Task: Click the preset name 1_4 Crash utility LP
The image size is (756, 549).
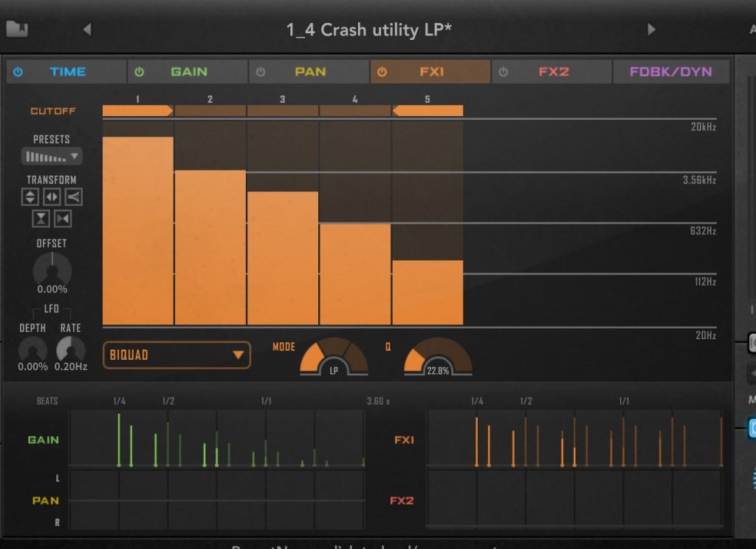Action: click(x=368, y=30)
